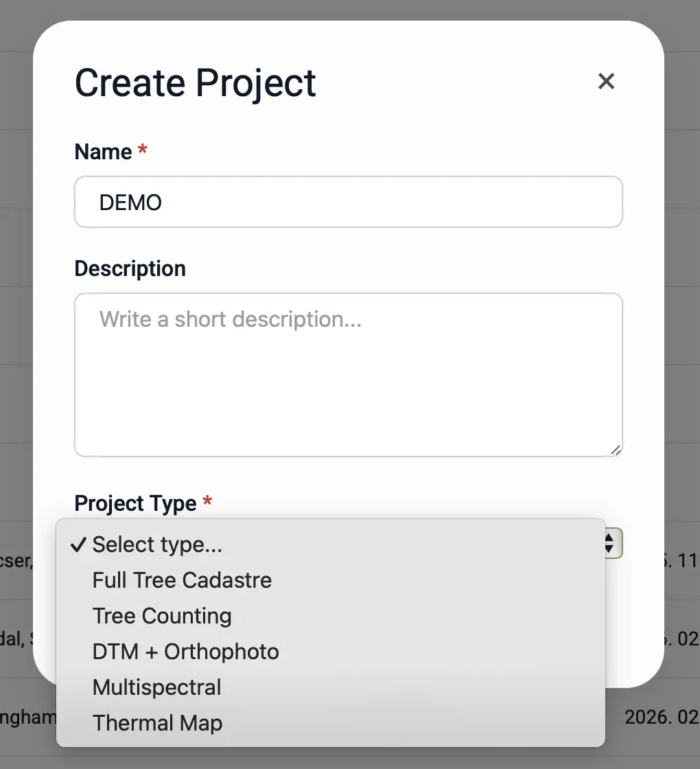Click the red asterisk beside Project Type
700x769 pixels.
207,503
